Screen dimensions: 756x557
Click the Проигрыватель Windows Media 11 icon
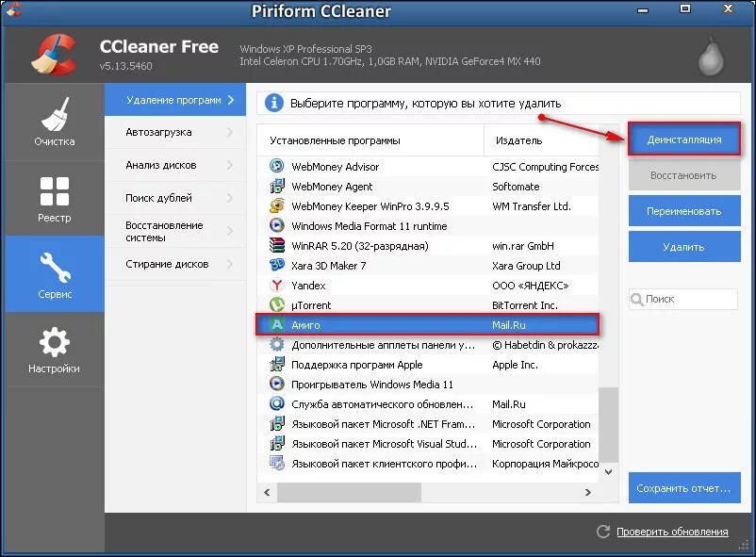pyautogui.click(x=277, y=384)
